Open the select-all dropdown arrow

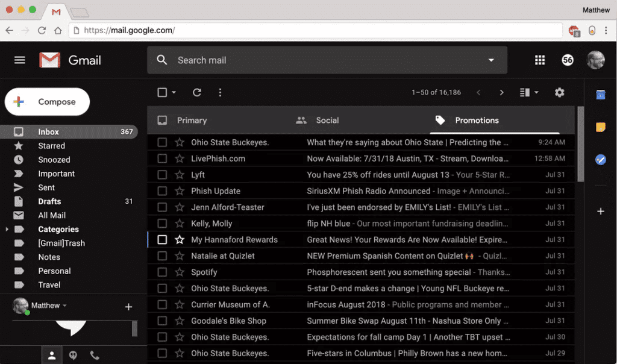point(174,92)
